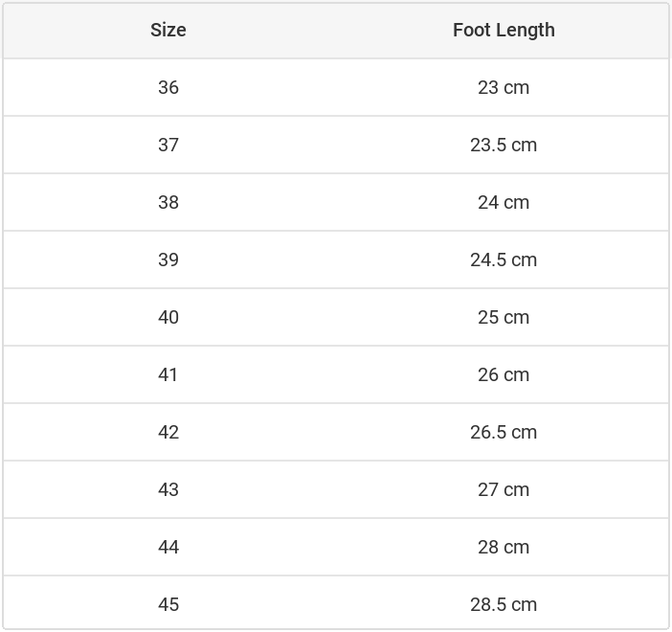Click the Size column header

pos(168,30)
